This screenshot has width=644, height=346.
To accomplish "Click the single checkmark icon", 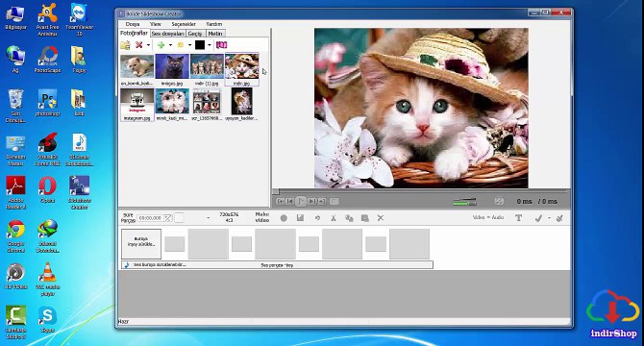I will 538,218.
